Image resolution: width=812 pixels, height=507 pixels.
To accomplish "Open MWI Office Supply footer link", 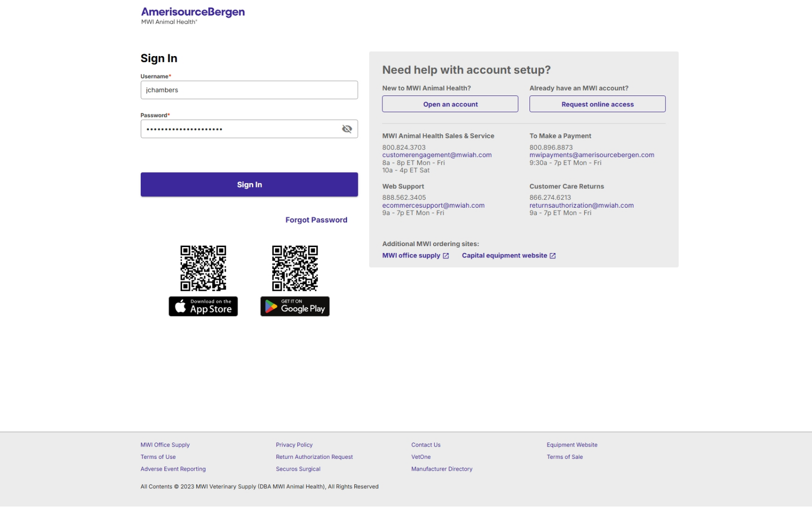I will coord(165,445).
